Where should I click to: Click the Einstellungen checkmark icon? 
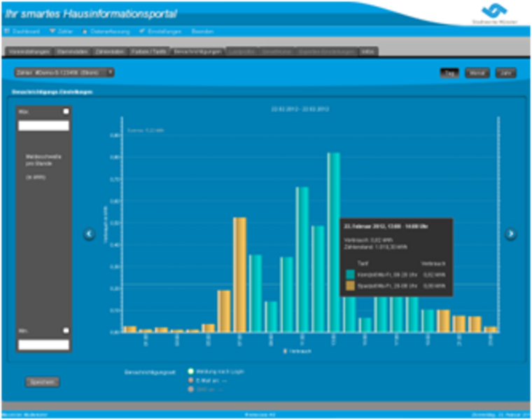click(142, 31)
